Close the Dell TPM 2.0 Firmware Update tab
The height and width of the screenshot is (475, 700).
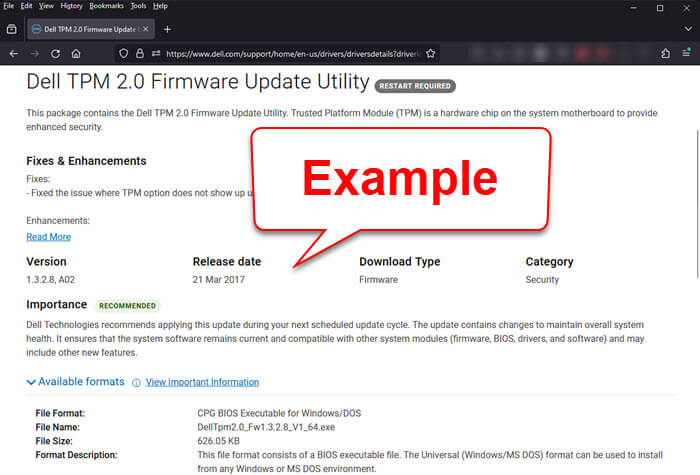point(146,29)
